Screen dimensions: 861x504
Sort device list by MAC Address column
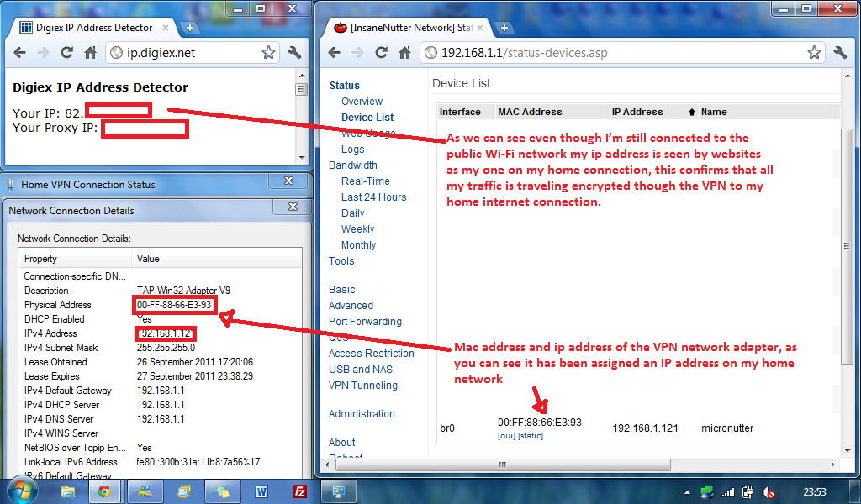[552, 112]
